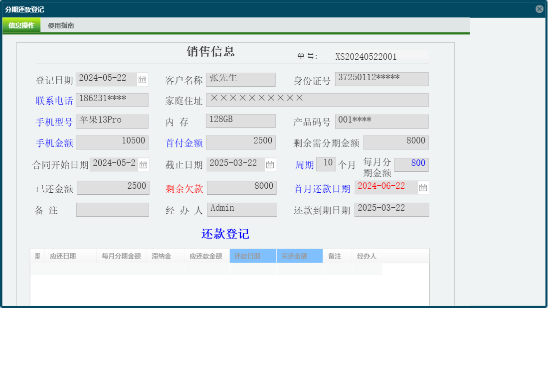Image resolution: width=548 pixels, height=392 pixels.
Task: Select the highlighted 实还金额 column header
Action: [299, 256]
